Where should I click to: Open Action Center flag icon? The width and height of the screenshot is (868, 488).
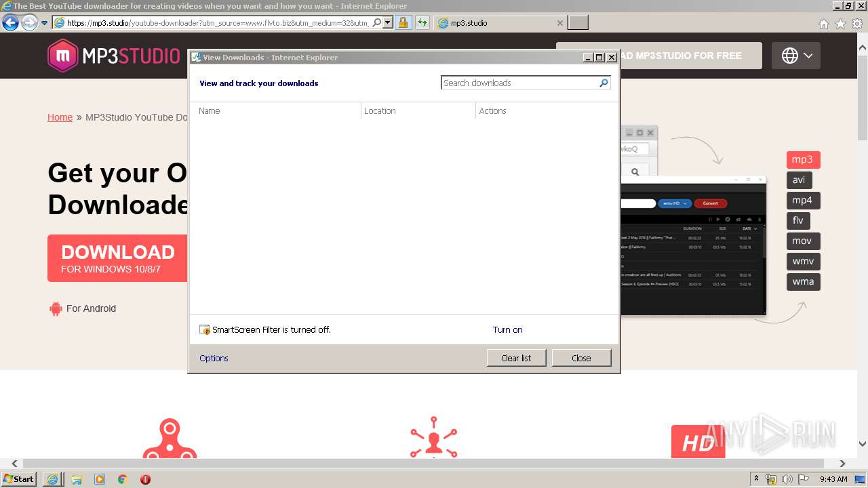804,479
